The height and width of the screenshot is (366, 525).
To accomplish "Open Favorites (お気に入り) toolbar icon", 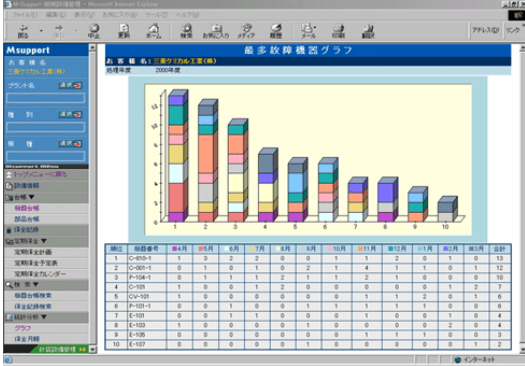I will pyautogui.click(x=216, y=31).
